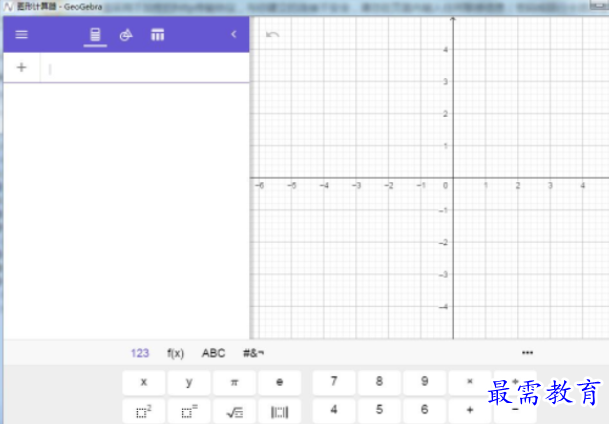The image size is (609, 424).
Task: Tap the number 4 key
Action: point(334,411)
